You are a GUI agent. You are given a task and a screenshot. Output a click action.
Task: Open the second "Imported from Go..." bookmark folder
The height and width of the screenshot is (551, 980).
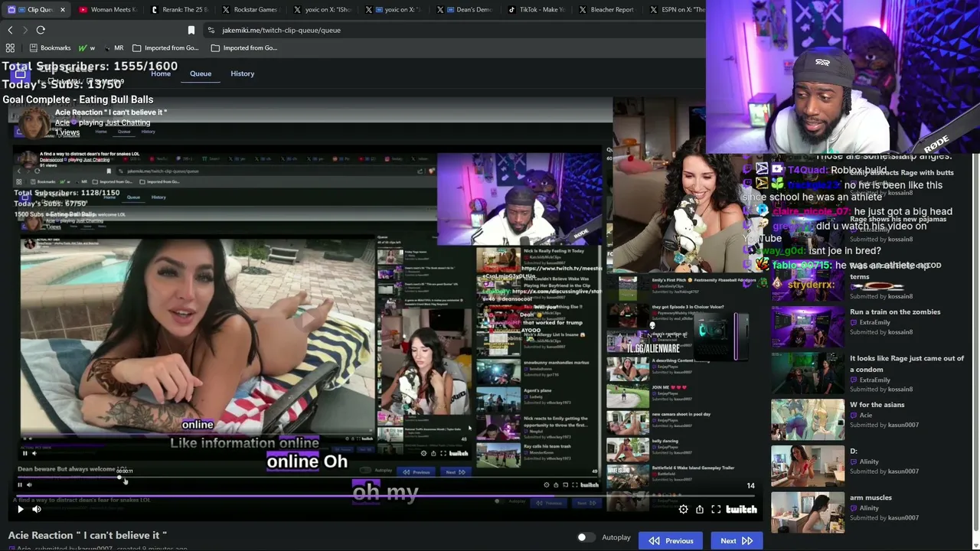click(x=244, y=47)
